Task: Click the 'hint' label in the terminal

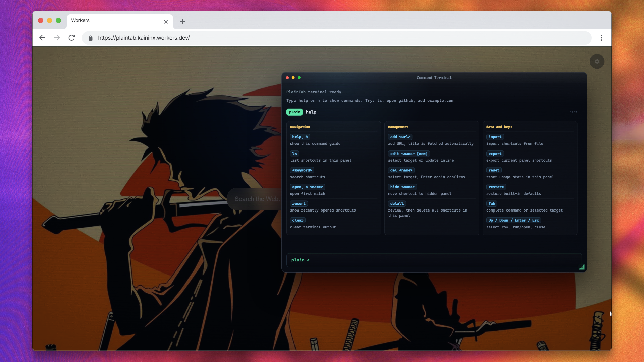Action: coord(573,112)
